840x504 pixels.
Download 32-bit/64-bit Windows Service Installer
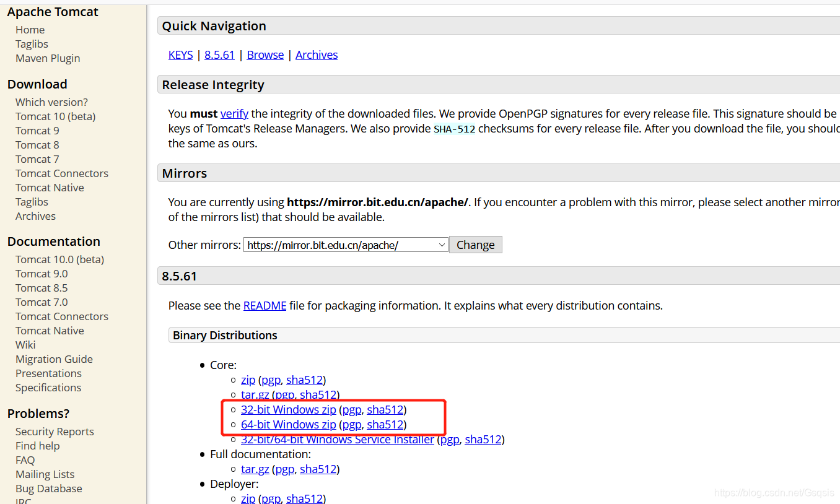coord(338,439)
